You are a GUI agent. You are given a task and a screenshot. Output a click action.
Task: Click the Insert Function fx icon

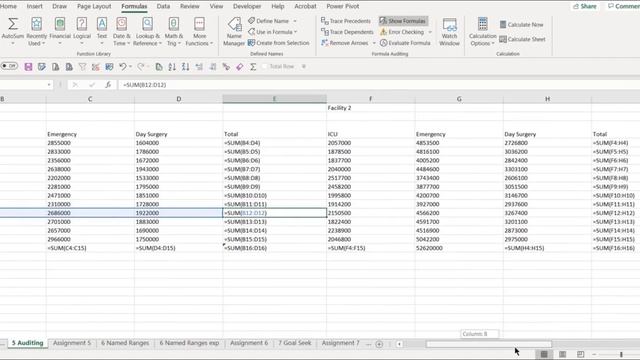click(108, 85)
